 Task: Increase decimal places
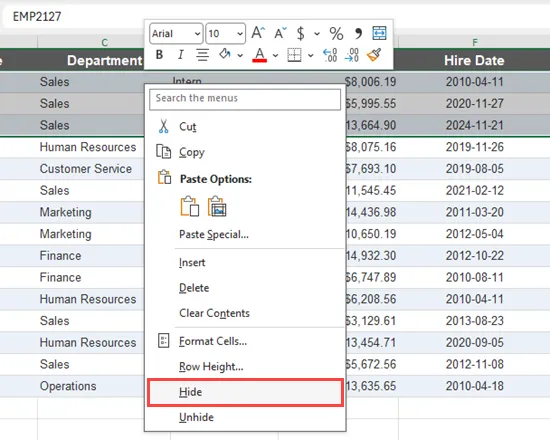[330, 55]
